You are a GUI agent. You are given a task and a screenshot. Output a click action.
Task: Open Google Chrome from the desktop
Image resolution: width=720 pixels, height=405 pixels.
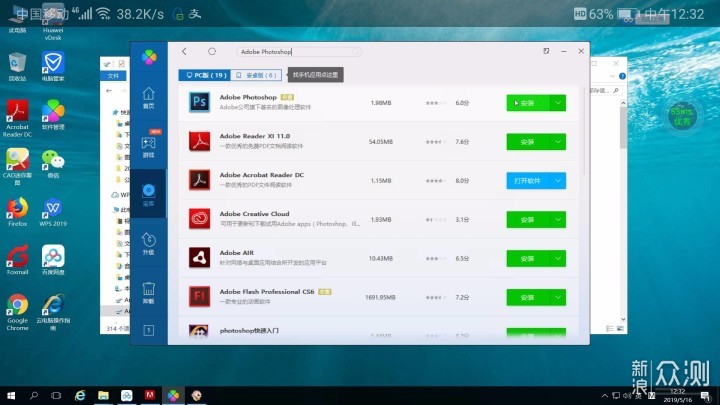(17, 312)
